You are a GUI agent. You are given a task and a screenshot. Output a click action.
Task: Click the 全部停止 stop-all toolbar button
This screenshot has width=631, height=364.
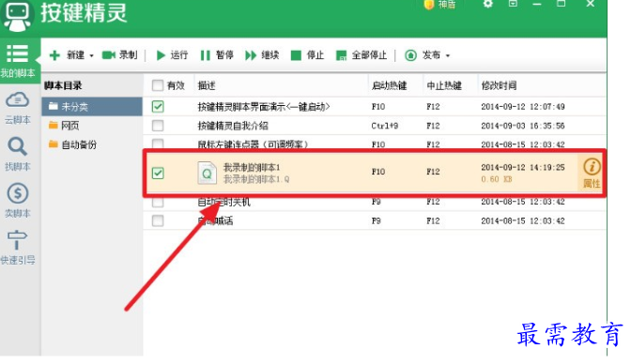[x=361, y=55]
